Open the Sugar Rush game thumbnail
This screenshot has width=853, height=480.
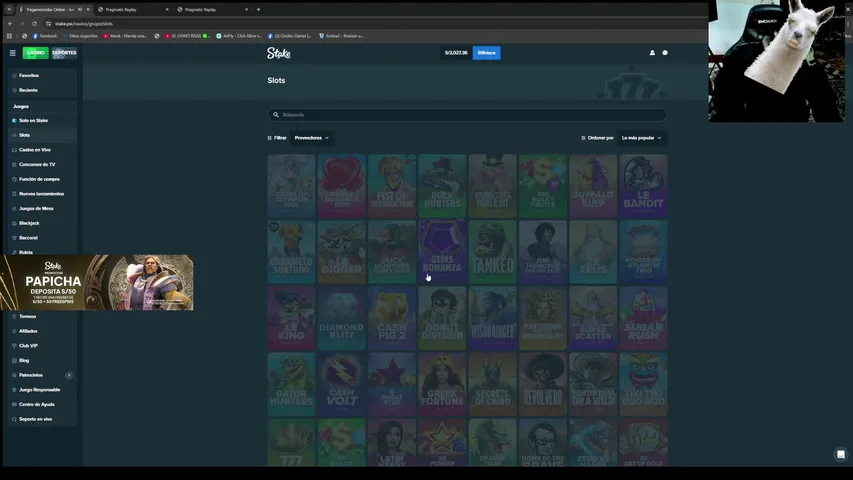tap(643, 318)
